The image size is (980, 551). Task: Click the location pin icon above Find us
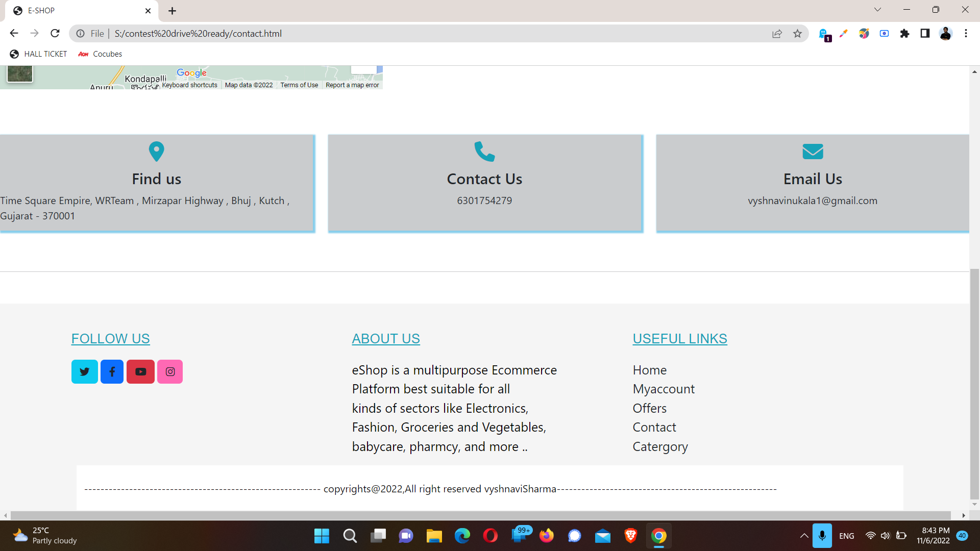156,151
